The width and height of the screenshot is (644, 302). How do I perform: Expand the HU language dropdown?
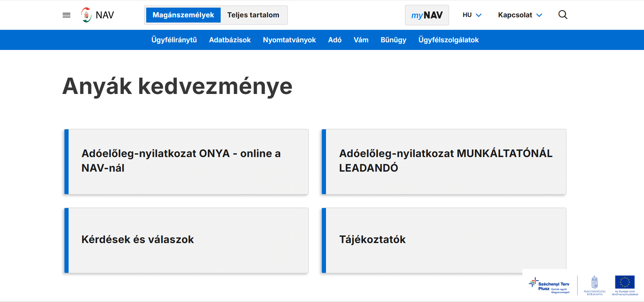472,15
